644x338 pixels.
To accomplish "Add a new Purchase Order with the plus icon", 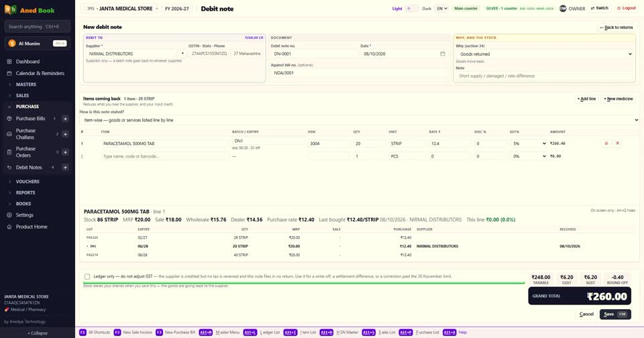I will click(x=65, y=152).
